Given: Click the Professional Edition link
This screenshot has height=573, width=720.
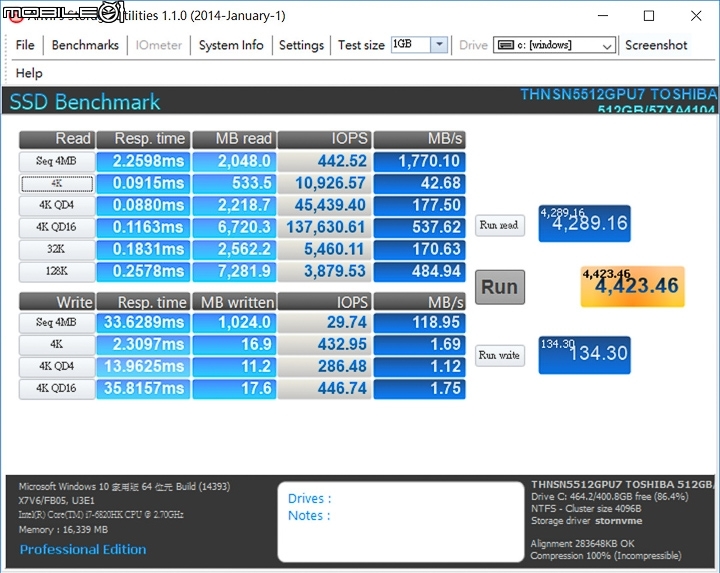Looking at the screenshot, I should click(x=83, y=549).
